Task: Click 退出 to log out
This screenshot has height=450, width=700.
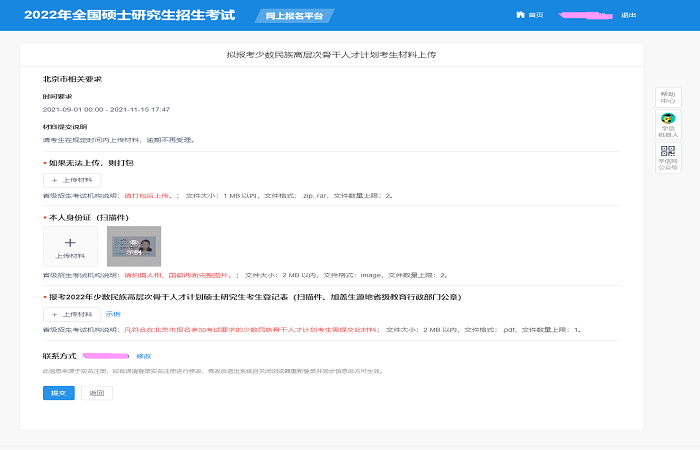Action: [628, 16]
